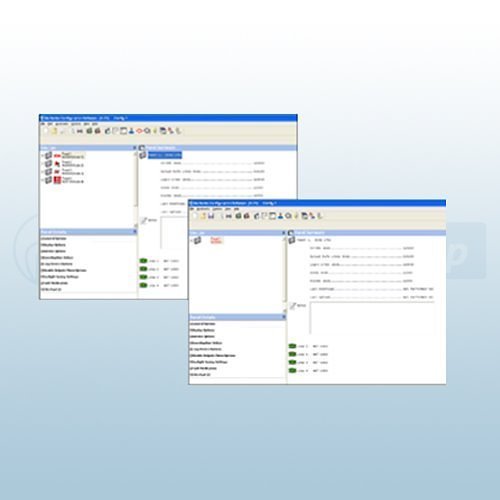
Task: Click inside the notes text box in front window
Action: click(372, 318)
